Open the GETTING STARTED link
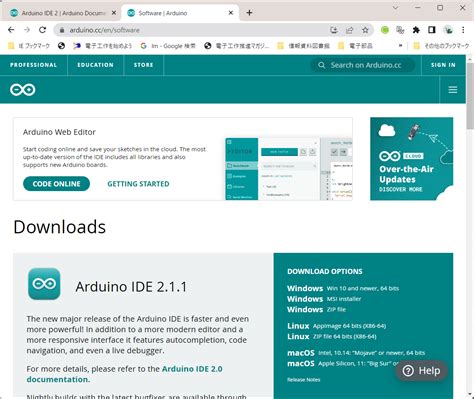 click(138, 184)
